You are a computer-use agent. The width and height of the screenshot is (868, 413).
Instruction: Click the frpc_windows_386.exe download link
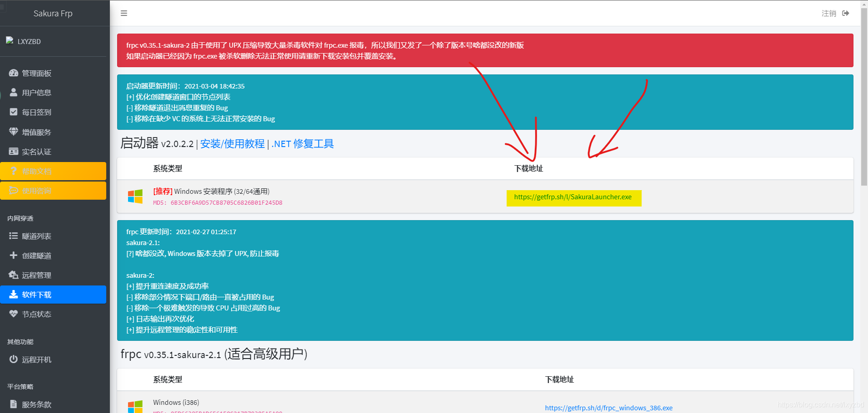(x=608, y=408)
